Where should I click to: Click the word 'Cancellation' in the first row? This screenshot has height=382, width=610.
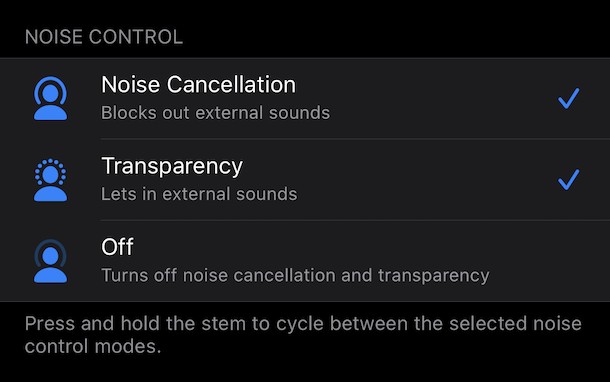(x=231, y=84)
